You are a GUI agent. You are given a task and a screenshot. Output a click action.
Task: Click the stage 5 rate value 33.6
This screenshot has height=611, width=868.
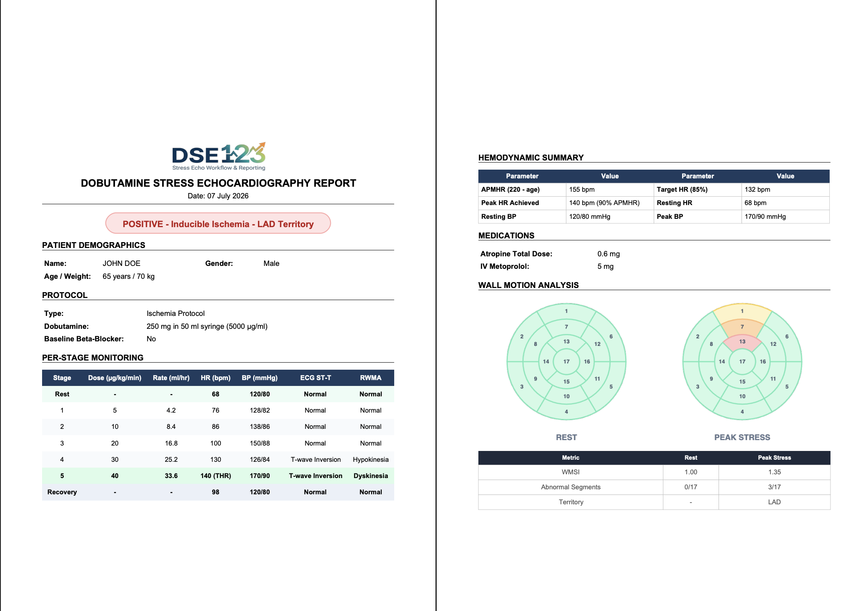point(171,476)
